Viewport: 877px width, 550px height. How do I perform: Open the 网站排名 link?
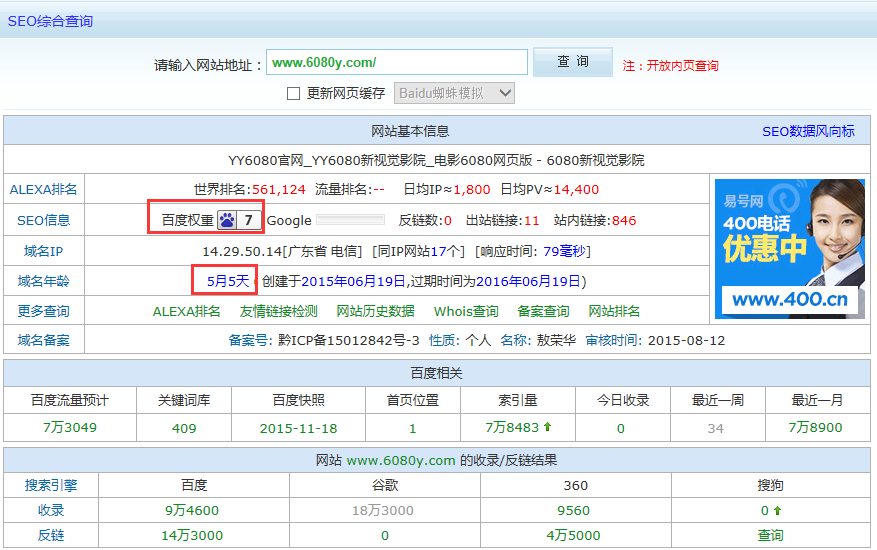point(614,311)
